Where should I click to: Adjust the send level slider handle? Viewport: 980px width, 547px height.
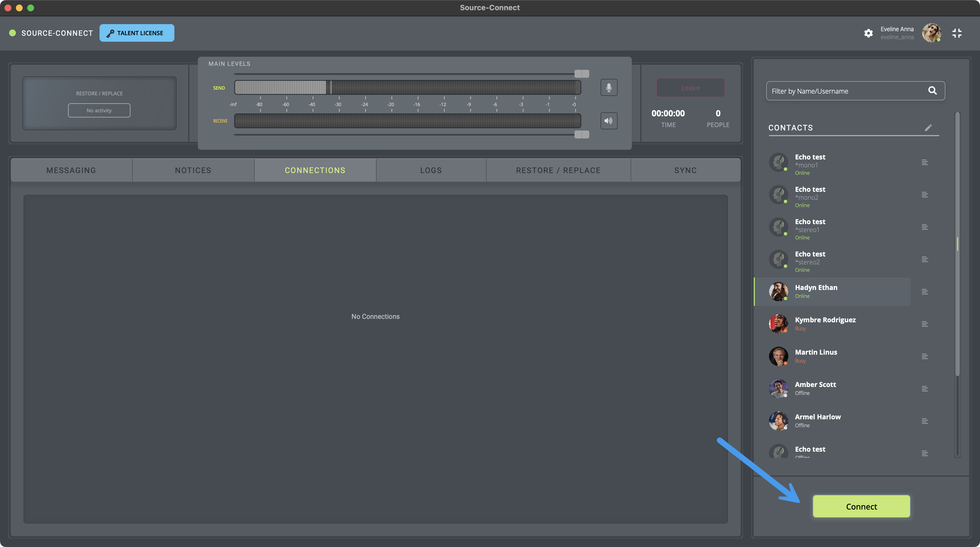click(x=581, y=73)
